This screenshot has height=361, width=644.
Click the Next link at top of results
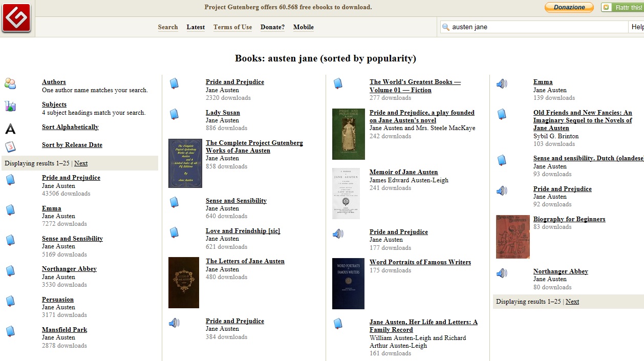pos(81,163)
